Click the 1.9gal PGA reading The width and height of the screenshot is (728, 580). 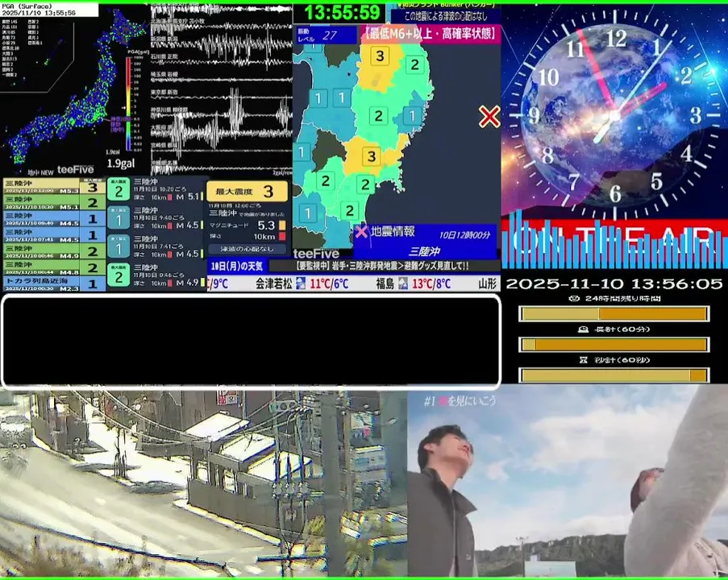[121, 164]
